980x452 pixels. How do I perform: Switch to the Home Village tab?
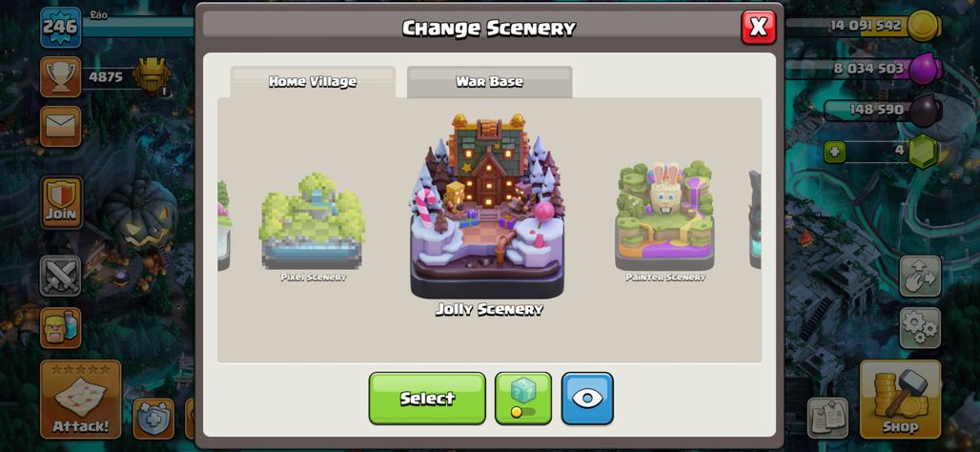tap(313, 82)
